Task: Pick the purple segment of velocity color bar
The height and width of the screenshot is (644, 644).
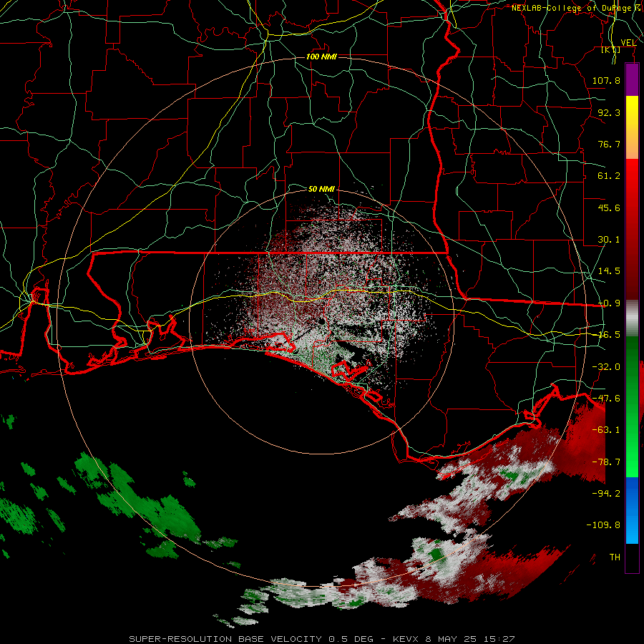Action: pos(632,80)
